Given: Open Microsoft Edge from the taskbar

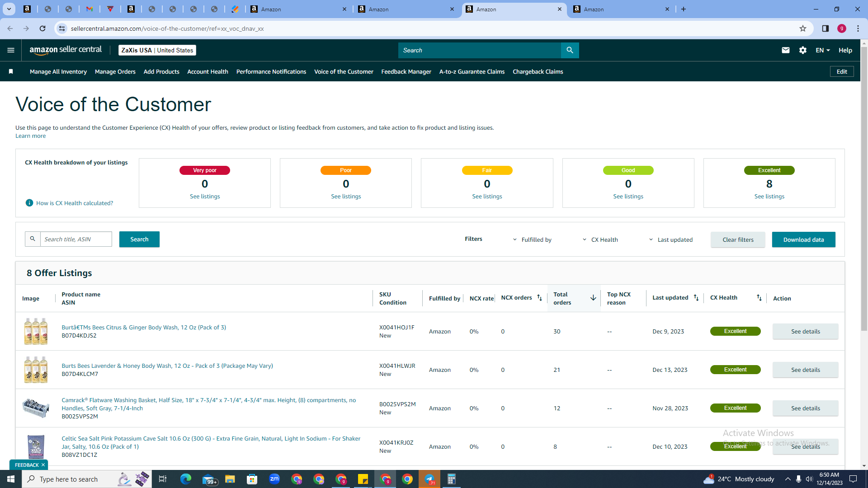Looking at the screenshot, I should point(186,479).
